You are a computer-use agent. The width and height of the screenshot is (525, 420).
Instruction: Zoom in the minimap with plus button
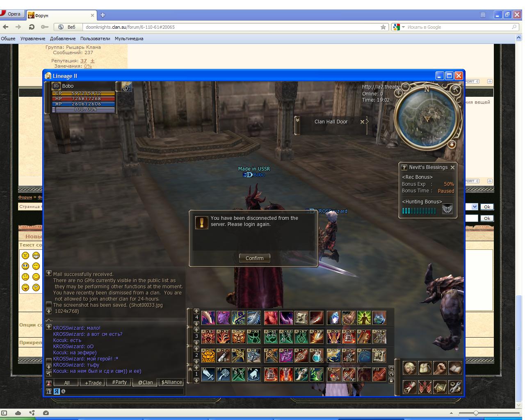(398, 93)
